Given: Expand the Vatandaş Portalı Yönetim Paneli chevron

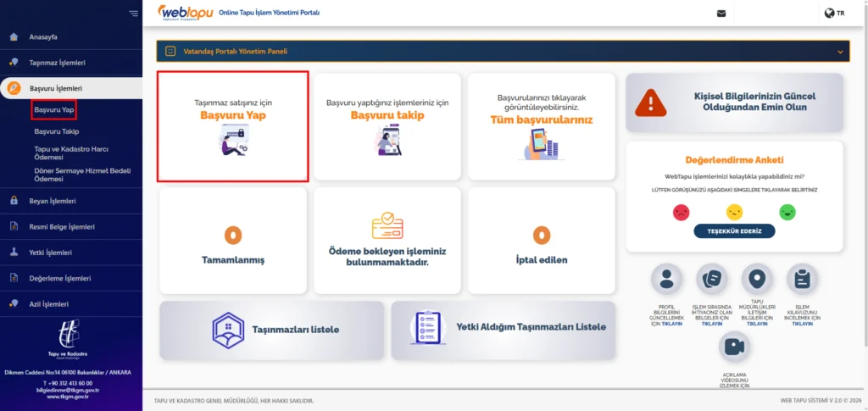Looking at the screenshot, I should [x=840, y=52].
